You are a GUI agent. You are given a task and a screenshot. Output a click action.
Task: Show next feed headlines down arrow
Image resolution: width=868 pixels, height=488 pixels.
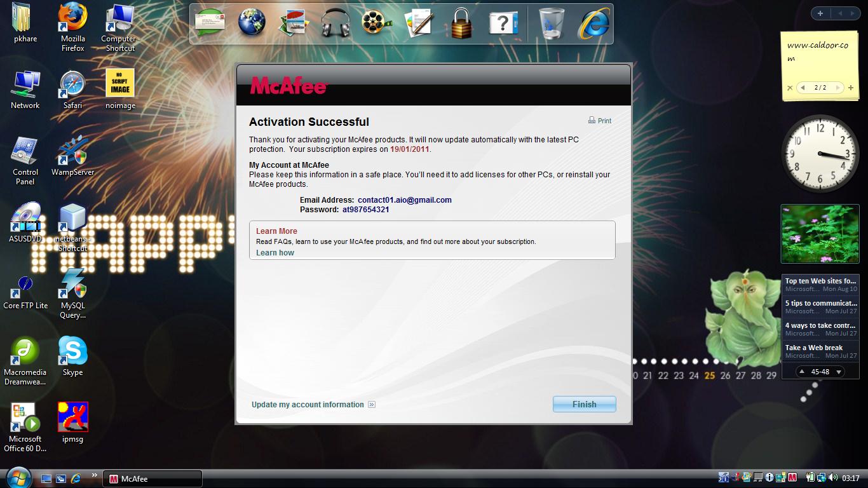(839, 372)
